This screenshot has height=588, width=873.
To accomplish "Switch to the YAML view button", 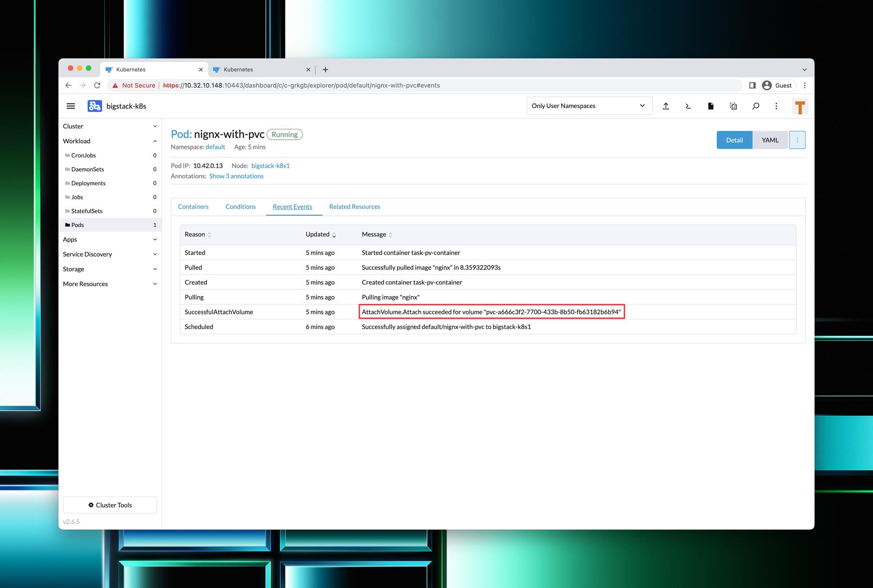I will pos(770,140).
